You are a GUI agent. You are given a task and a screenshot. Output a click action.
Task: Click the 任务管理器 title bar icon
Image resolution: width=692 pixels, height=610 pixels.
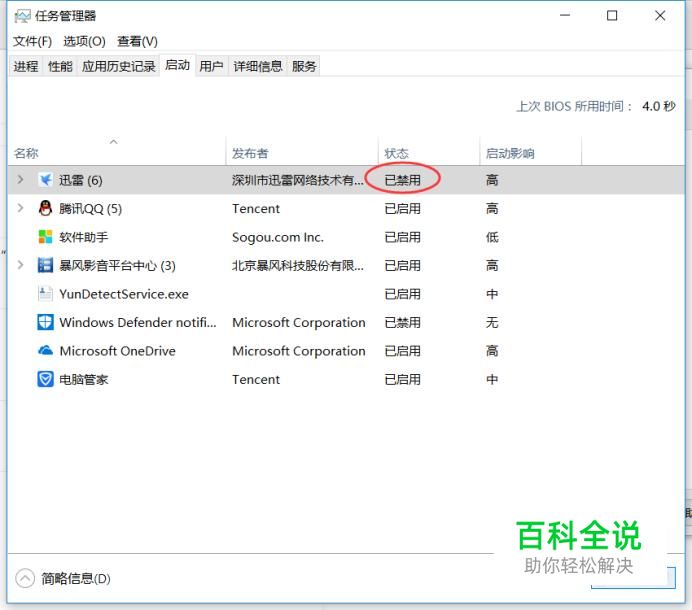pyautogui.click(x=23, y=17)
